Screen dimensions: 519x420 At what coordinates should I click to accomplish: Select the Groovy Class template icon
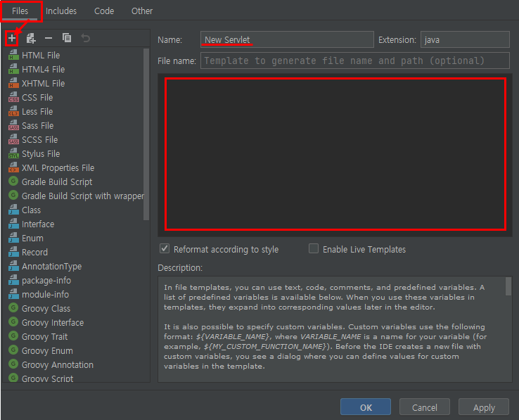point(13,307)
